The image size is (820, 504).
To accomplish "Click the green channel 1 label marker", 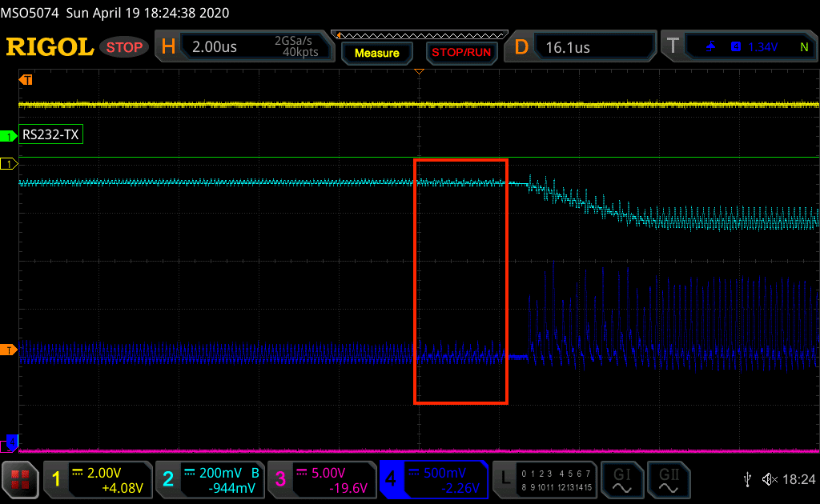I will click(x=10, y=135).
